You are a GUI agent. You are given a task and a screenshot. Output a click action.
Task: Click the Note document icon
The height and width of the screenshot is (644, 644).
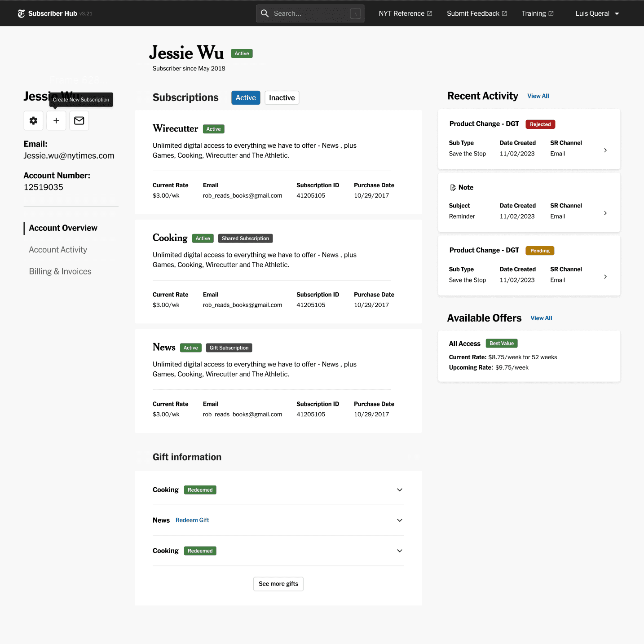pos(453,188)
